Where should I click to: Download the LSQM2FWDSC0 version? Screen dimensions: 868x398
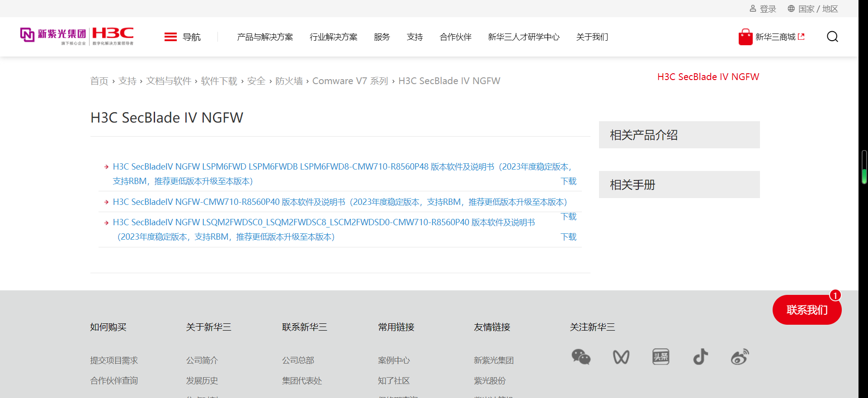569,237
